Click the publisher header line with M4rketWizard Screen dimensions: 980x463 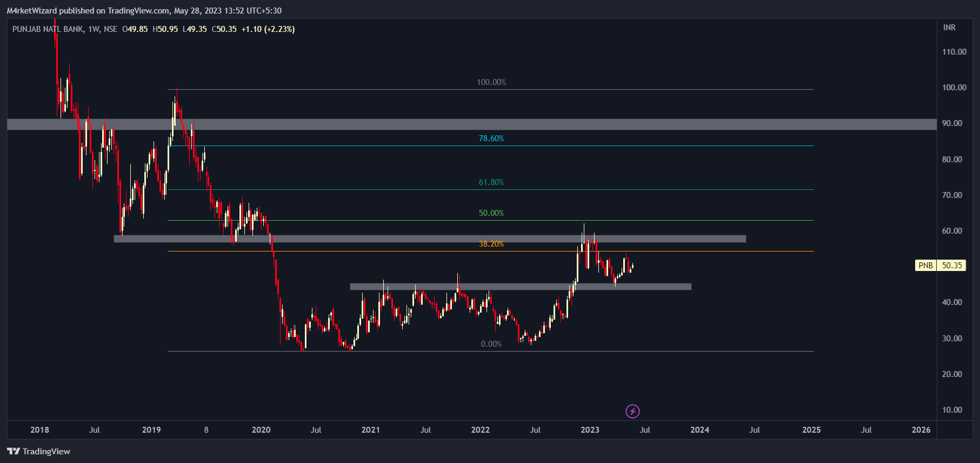pos(144,11)
